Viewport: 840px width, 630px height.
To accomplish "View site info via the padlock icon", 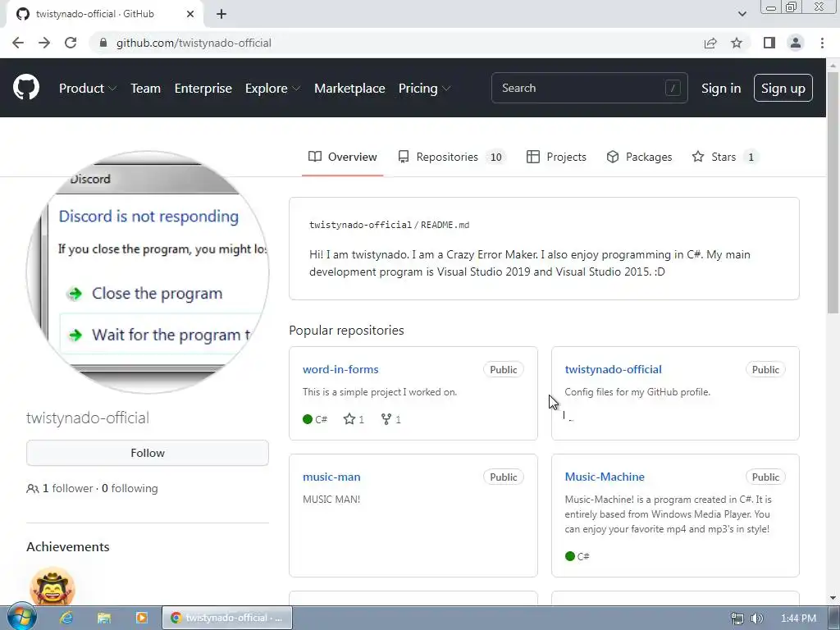I will 103,43.
